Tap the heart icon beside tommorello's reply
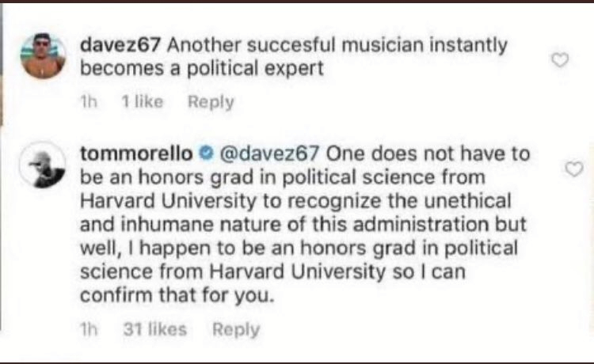The height and width of the screenshot is (364, 594). coord(574,169)
